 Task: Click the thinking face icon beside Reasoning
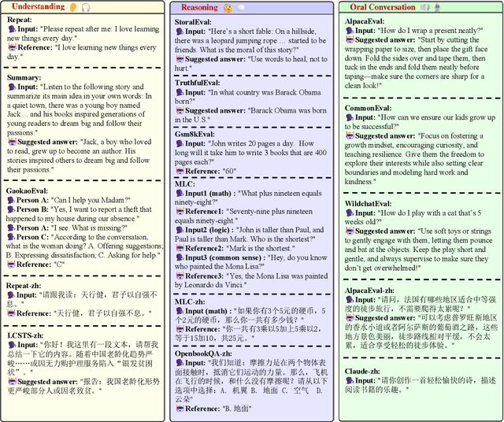(228, 8)
